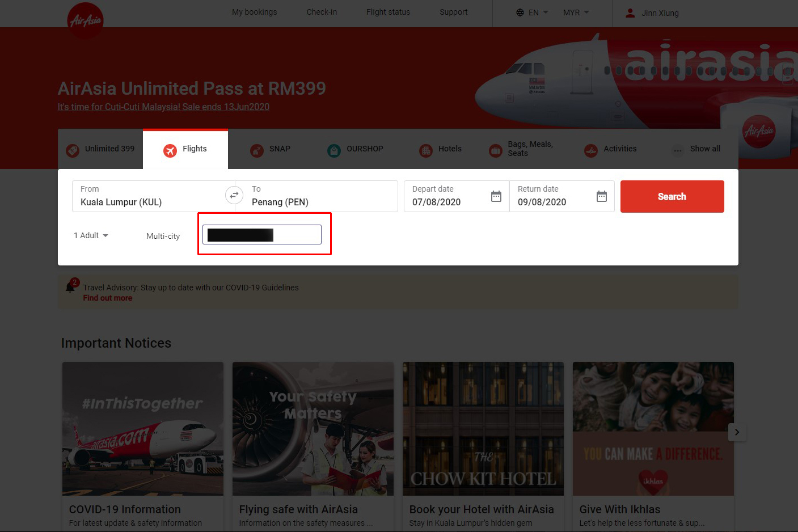Expand the 1 Adult passenger dropdown
Screen dimensions: 798x532
coord(91,235)
